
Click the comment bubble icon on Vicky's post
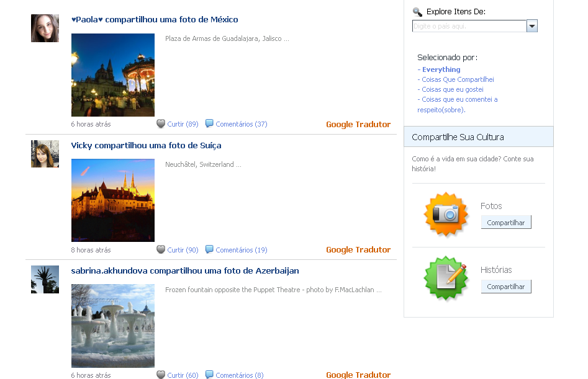point(209,249)
